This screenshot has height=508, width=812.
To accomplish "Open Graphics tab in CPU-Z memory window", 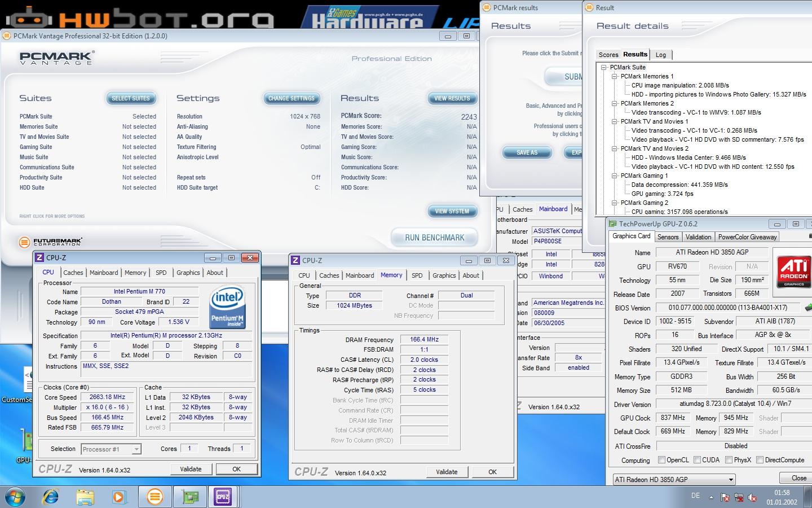I will coord(444,275).
